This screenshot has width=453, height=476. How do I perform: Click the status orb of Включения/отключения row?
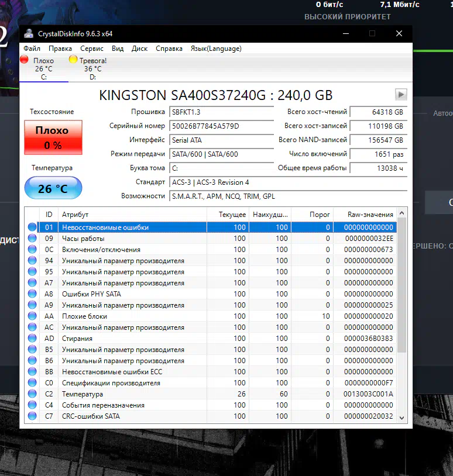32,249
